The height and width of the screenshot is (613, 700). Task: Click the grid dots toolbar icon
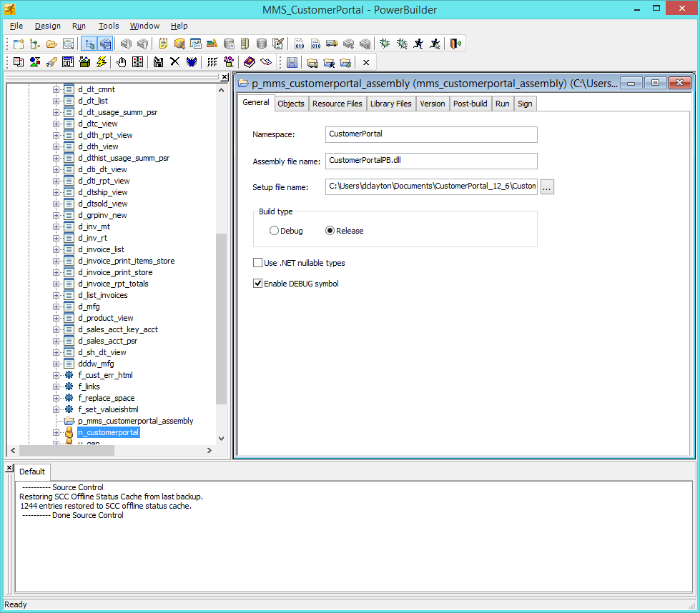pos(212,62)
